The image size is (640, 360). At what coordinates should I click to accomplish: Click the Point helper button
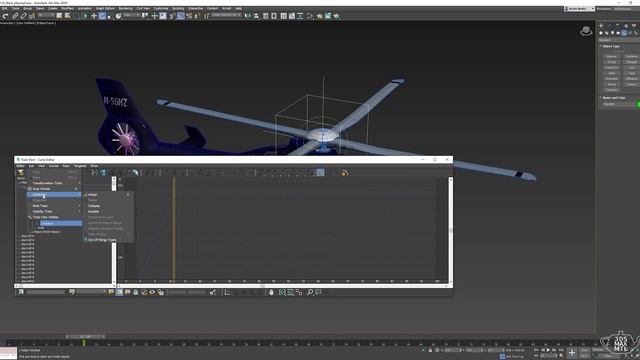pos(611,73)
